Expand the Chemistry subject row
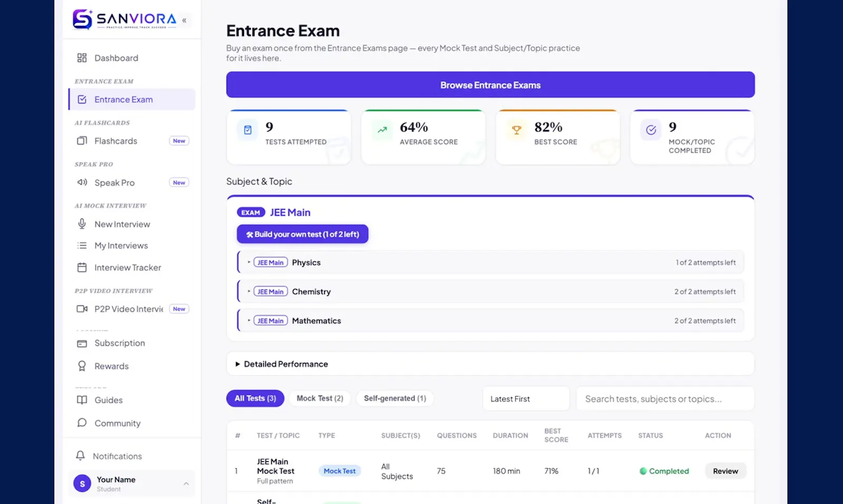The image size is (843, 504). pyautogui.click(x=491, y=291)
